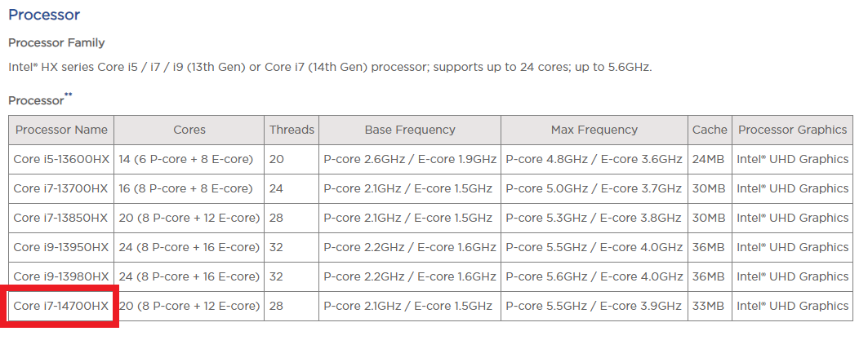This screenshot has height=349, width=868.
Task: Click the Processor Name column header
Action: pos(61,130)
